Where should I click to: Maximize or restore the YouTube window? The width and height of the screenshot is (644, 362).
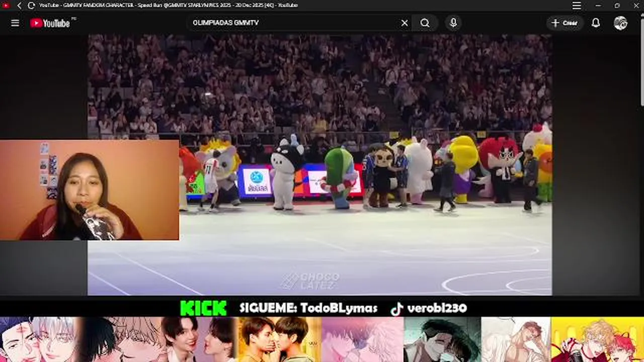(617, 6)
